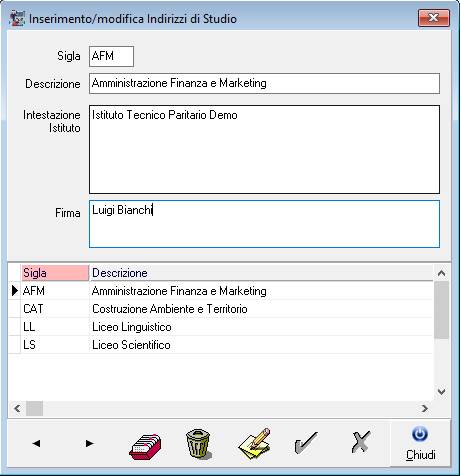Sort by the Sigla column header
Viewport: 461px width, 476px height.
click(55, 273)
